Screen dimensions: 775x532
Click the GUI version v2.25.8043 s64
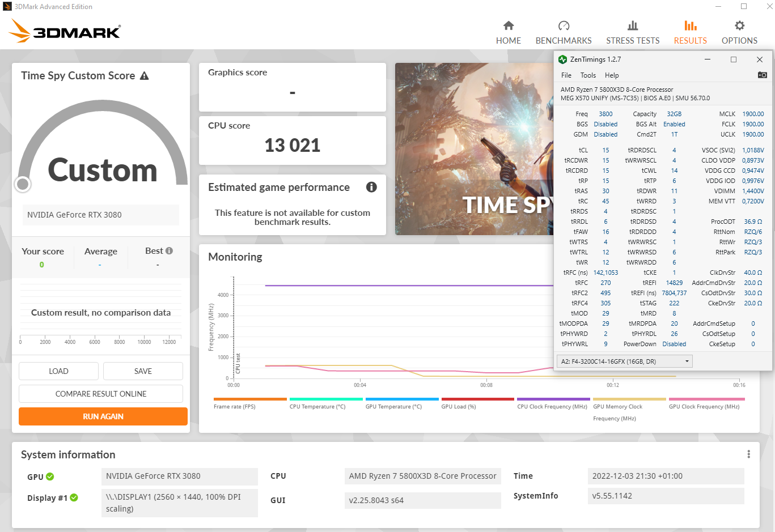423,500
